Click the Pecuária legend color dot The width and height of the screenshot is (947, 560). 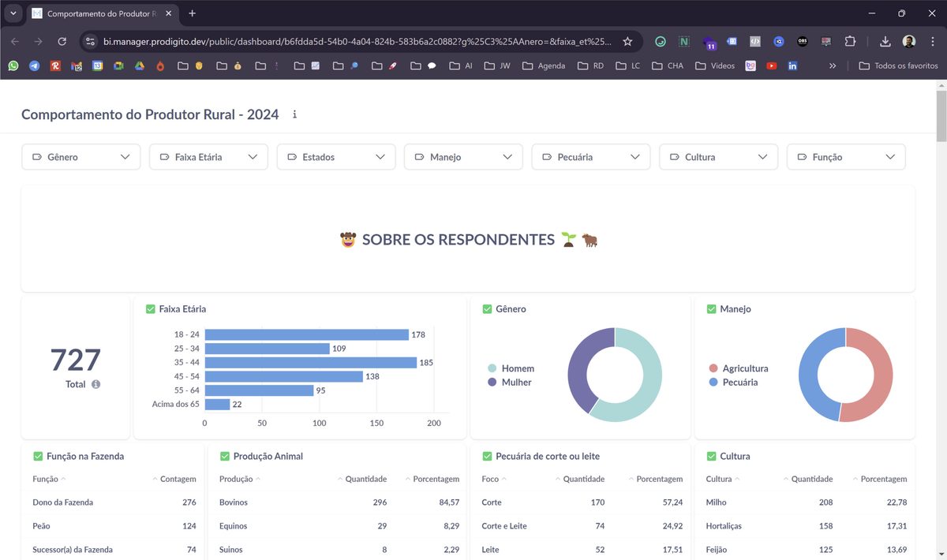point(713,382)
